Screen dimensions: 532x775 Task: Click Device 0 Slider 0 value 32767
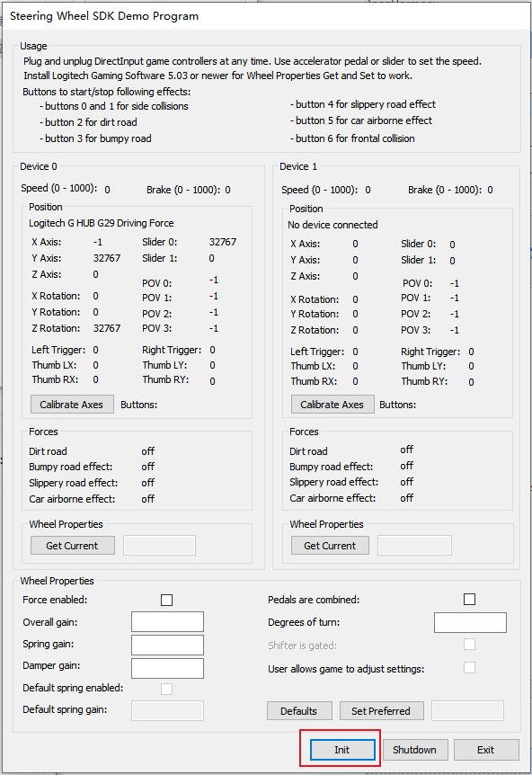pos(223,242)
